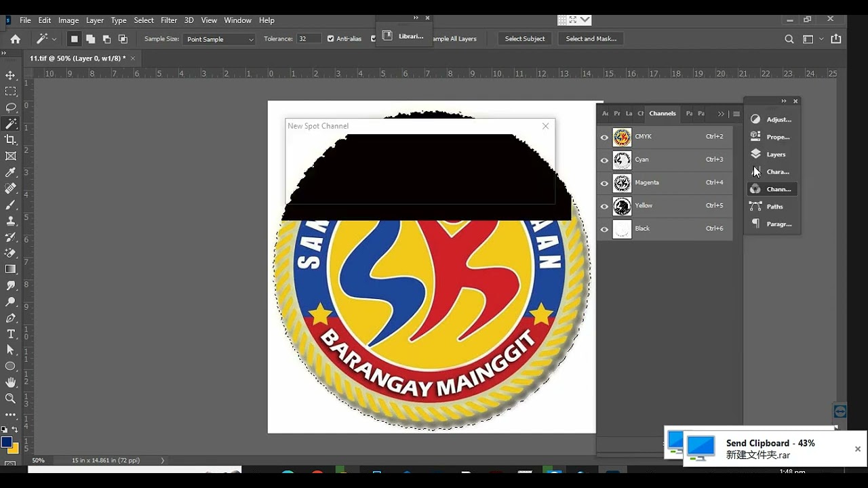Open the Window menu
Image resolution: width=868 pixels, height=488 pixels.
coord(237,20)
